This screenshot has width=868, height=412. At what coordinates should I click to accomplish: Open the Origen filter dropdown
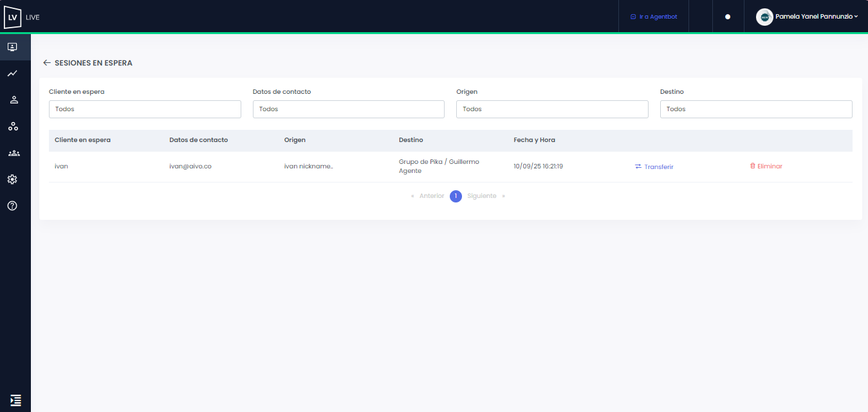(x=552, y=109)
